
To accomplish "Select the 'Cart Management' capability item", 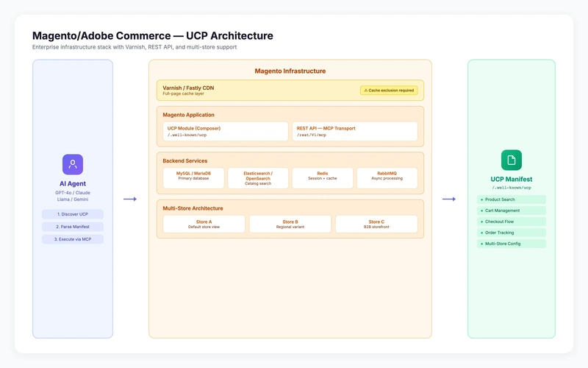I will point(512,210).
